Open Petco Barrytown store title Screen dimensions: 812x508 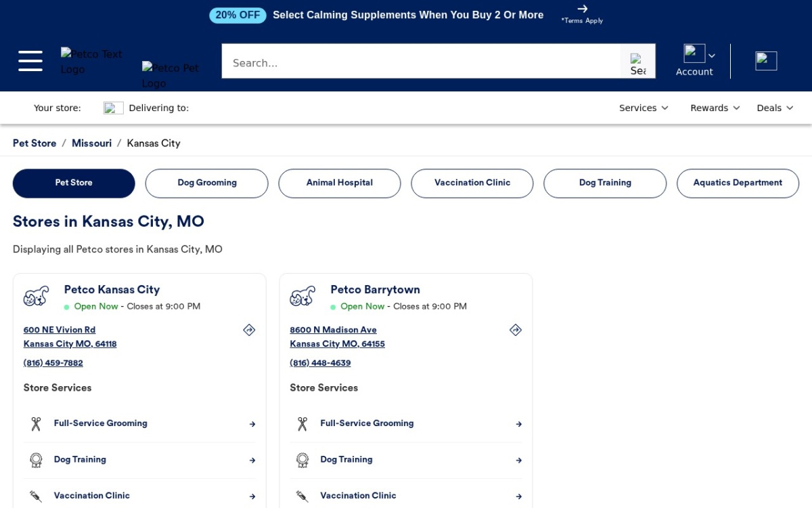click(375, 289)
